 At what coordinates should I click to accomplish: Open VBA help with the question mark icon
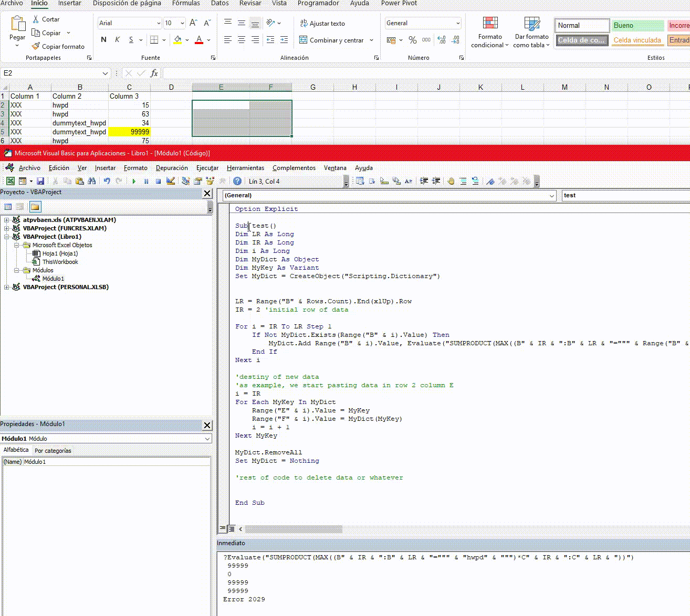237,182
